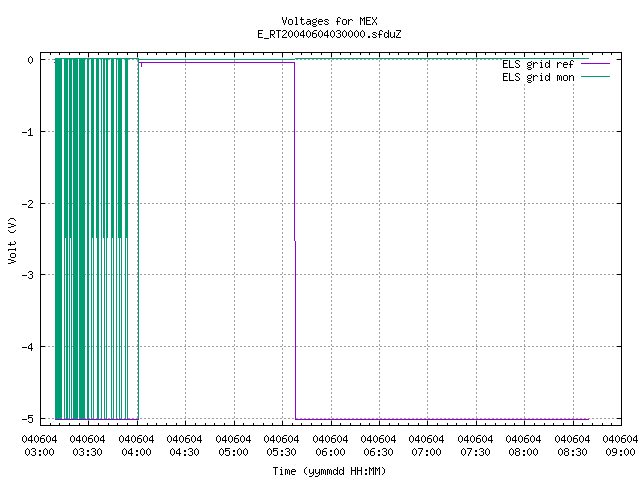Click the x-axis tick label '05:30'
The width and height of the screenshot is (640, 480).
point(282,452)
